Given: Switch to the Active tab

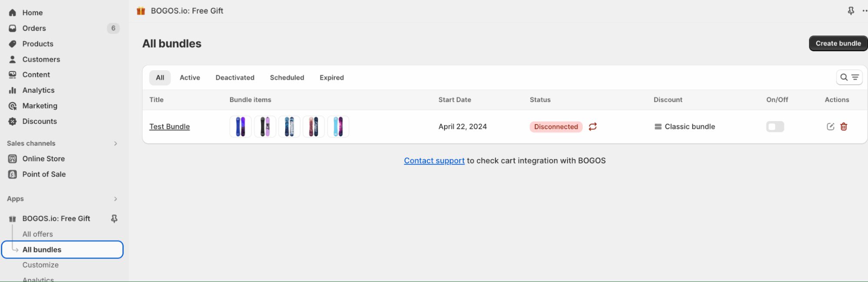Looking at the screenshot, I should [x=190, y=78].
